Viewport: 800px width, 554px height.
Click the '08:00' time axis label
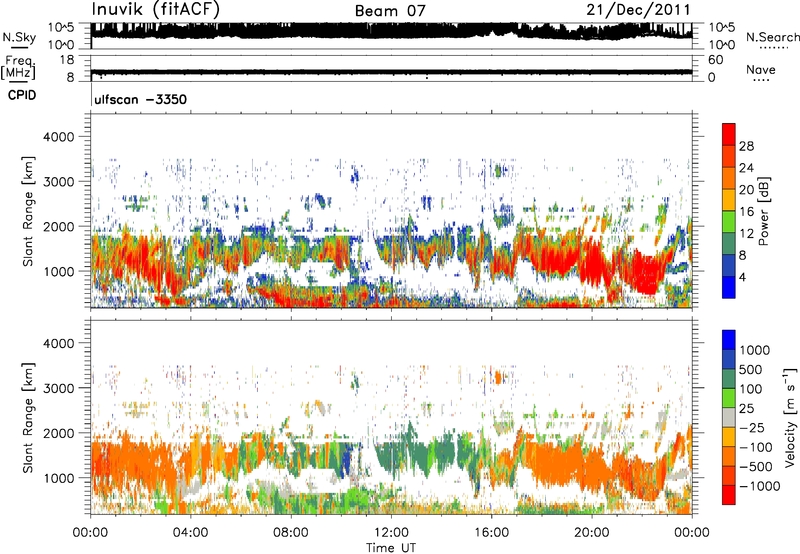pyautogui.click(x=291, y=533)
